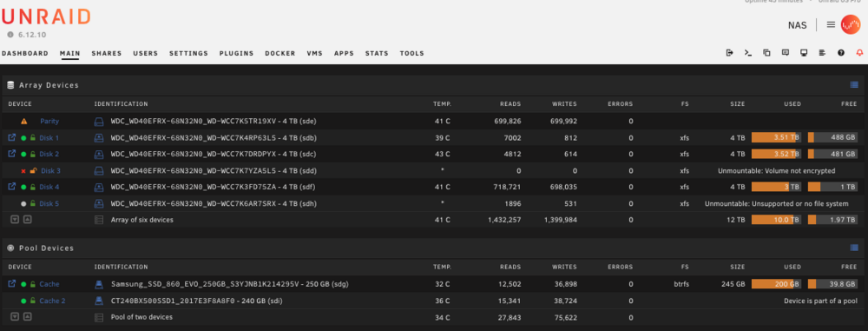Toggle spin state via Disk 2 green dot
This screenshot has height=331, width=868.
(x=23, y=154)
